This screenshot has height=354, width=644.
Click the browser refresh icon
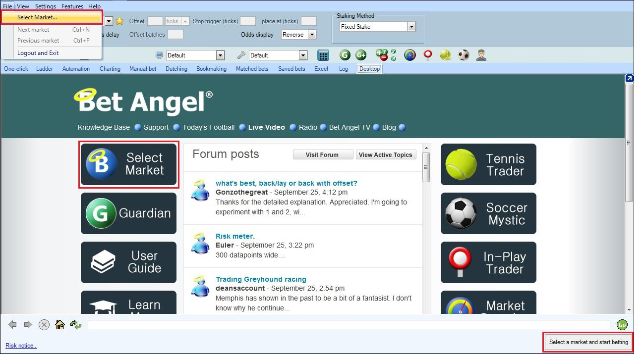click(76, 325)
